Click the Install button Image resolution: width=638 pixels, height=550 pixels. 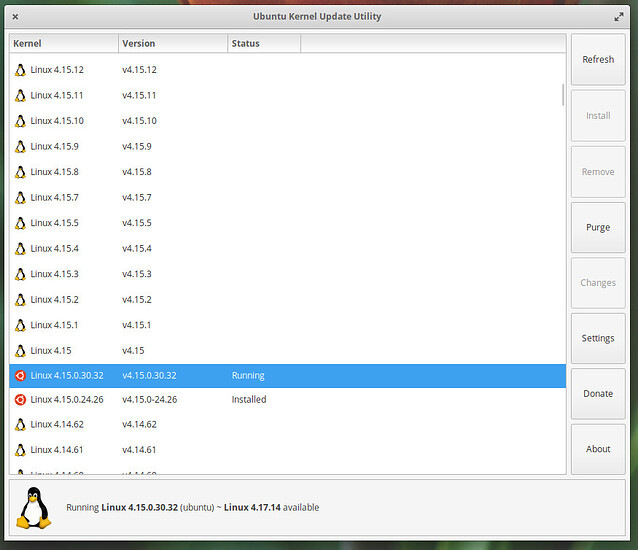coord(598,116)
